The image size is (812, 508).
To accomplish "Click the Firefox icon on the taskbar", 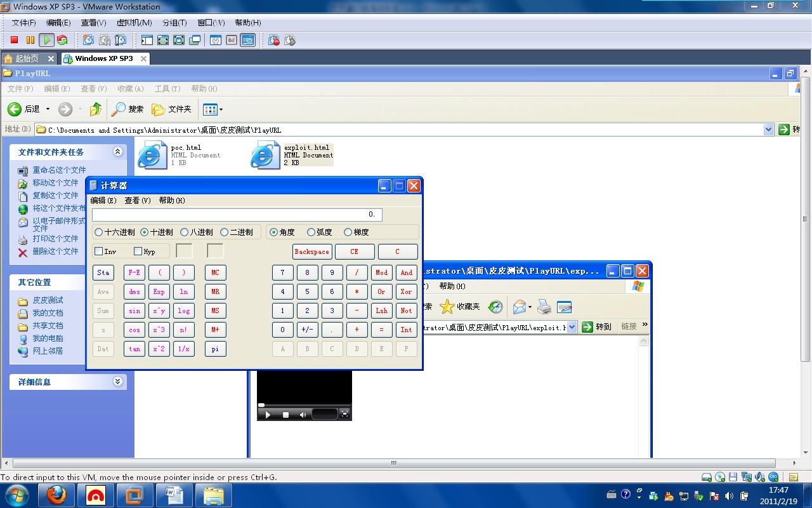I will click(57, 495).
